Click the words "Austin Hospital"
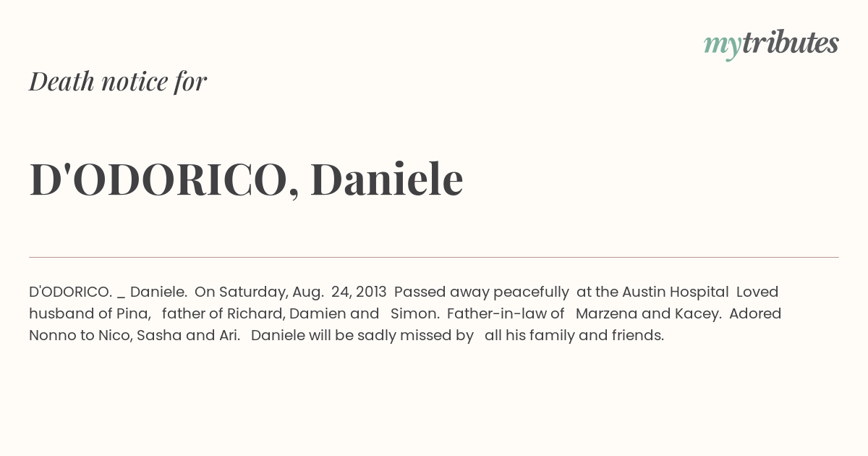 click(675, 292)
